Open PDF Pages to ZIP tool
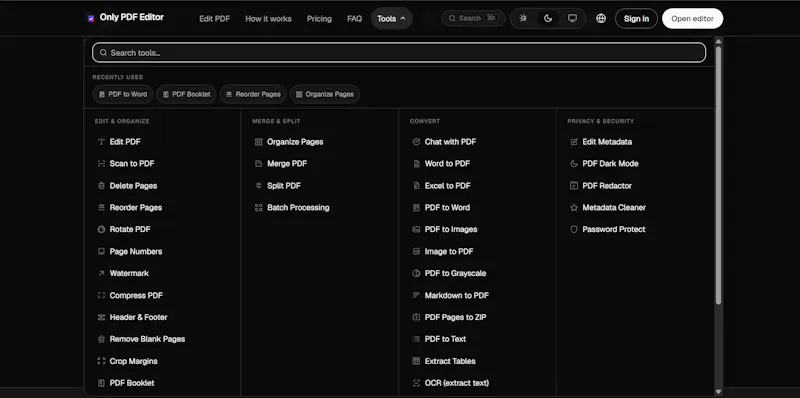 tap(455, 317)
